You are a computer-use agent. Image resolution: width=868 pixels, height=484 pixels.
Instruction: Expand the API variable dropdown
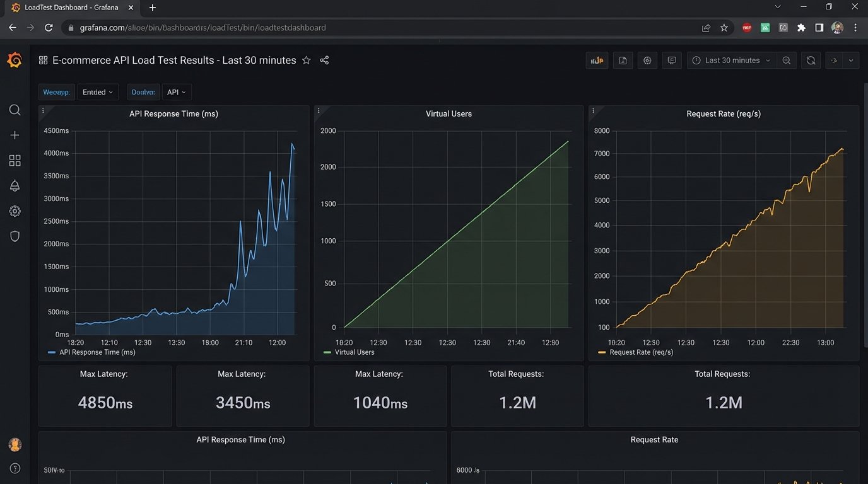coord(177,92)
